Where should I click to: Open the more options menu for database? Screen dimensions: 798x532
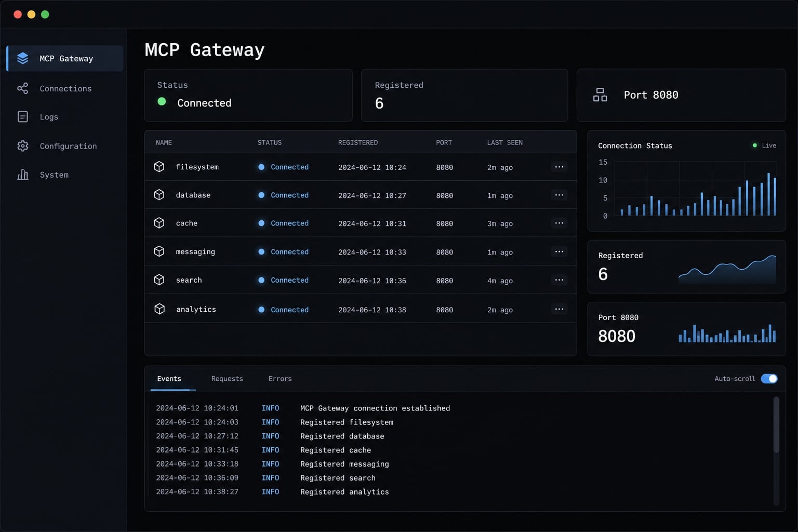(x=559, y=195)
